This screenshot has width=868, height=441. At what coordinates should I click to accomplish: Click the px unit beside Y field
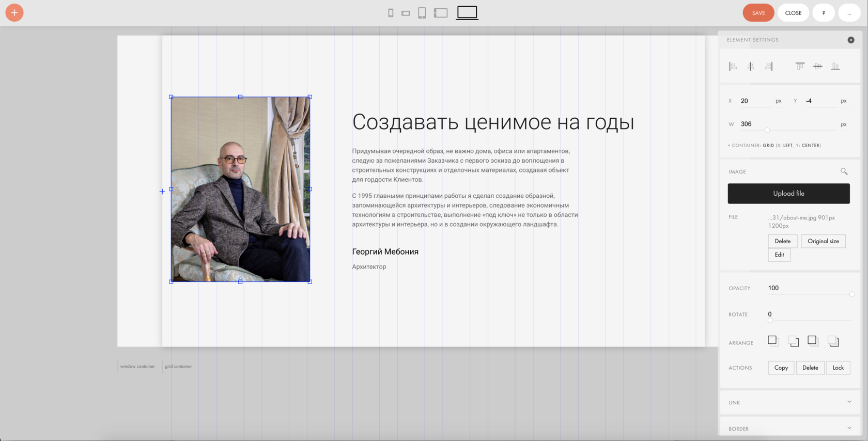[x=844, y=101]
